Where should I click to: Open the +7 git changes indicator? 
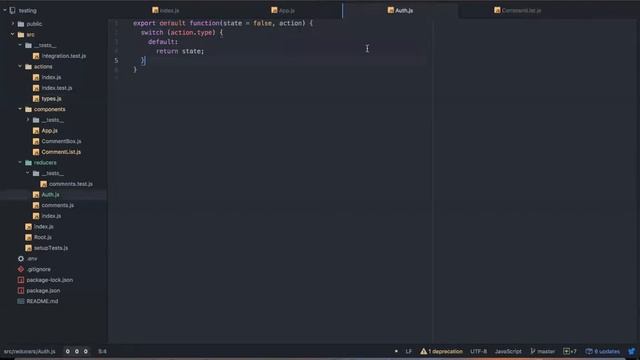pos(570,351)
